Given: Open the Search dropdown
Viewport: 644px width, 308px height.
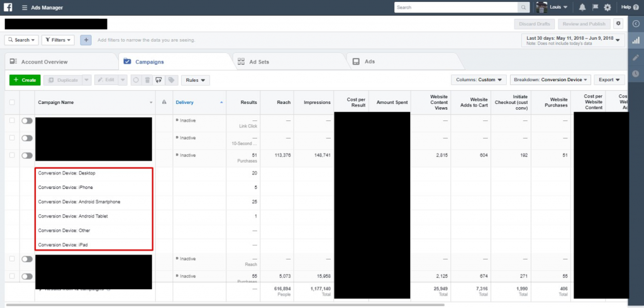Looking at the screenshot, I should pyautogui.click(x=22, y=40).
